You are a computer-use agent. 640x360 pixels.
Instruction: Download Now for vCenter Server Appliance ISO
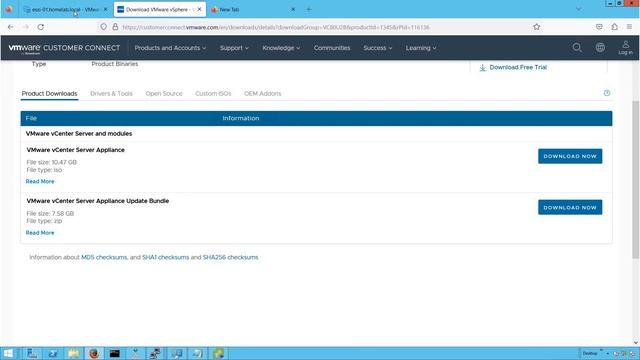[570, 156]
